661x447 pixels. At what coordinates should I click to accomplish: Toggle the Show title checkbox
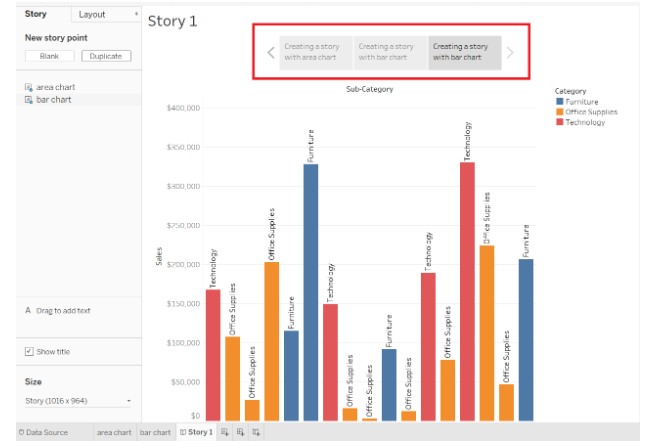coord(28,352)
